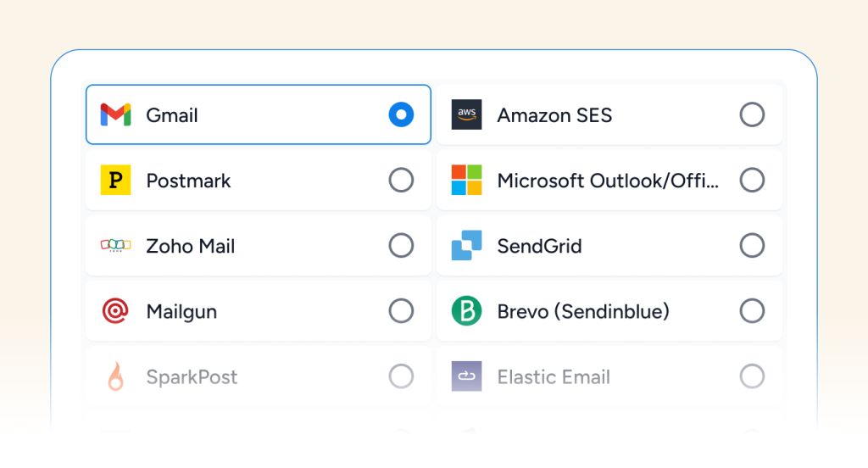
Task: Click the "Elastic Email" label text
Action: (x=554, y=376)
